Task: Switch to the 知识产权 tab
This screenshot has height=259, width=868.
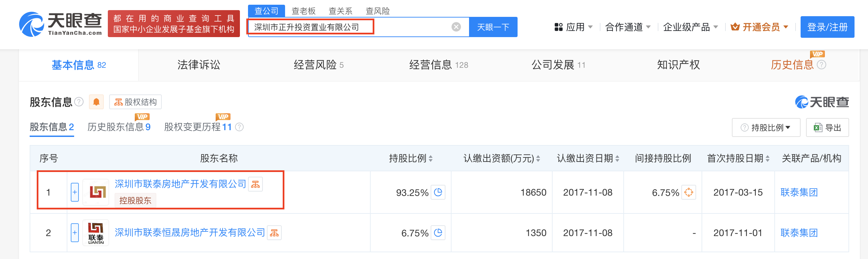Action: pos(679,65)
